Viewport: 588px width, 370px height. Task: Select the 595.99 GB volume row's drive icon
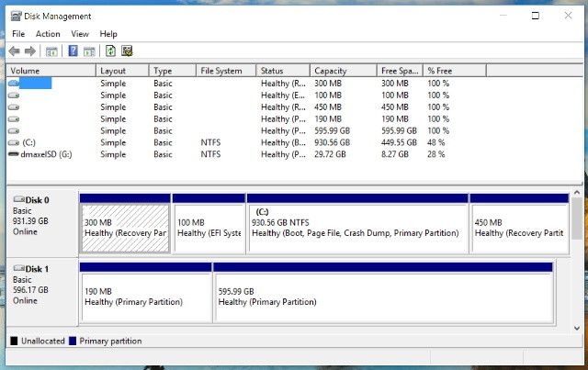point(14,130)
